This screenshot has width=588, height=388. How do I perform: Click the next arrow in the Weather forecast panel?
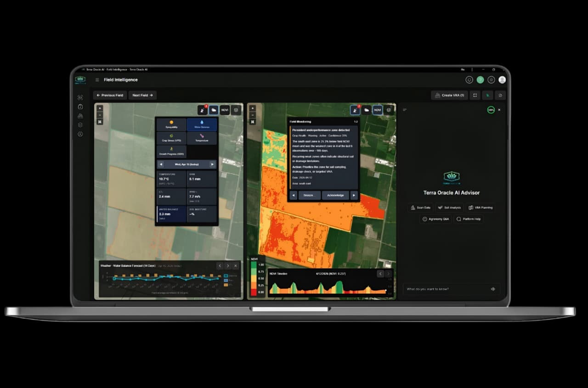(x=227, y=266)
